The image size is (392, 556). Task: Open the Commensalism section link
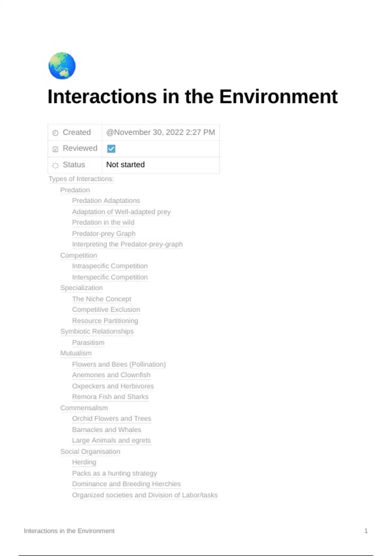tap(84, 408)
